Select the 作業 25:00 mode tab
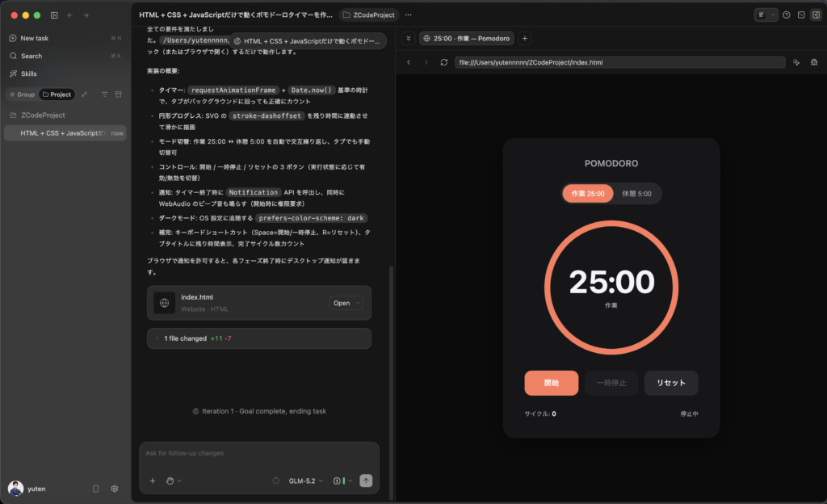Viewport: 827px width, 504px height. pyautogui.click(x=588, y=194)
